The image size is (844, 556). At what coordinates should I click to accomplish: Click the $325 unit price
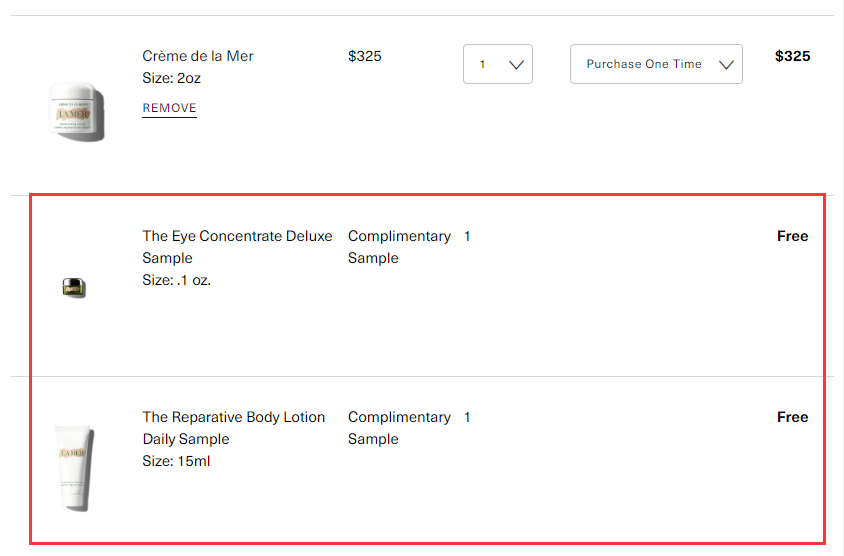click(365, 56)
